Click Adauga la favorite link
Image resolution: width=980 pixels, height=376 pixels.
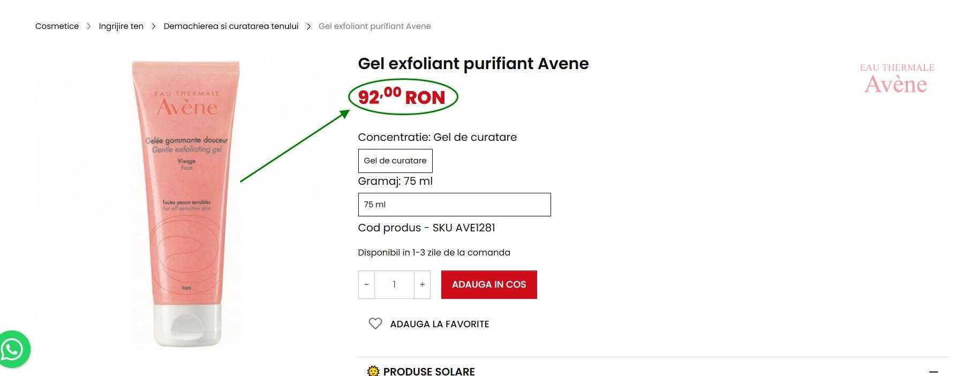pos(440,324)
